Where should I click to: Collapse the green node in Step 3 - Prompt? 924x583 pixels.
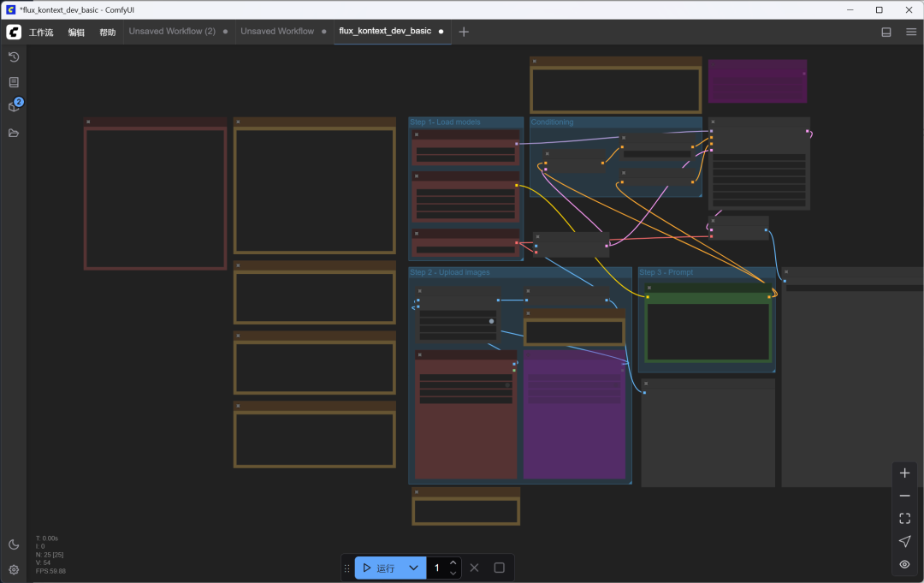pyautogui.click(x=649, y=289)
